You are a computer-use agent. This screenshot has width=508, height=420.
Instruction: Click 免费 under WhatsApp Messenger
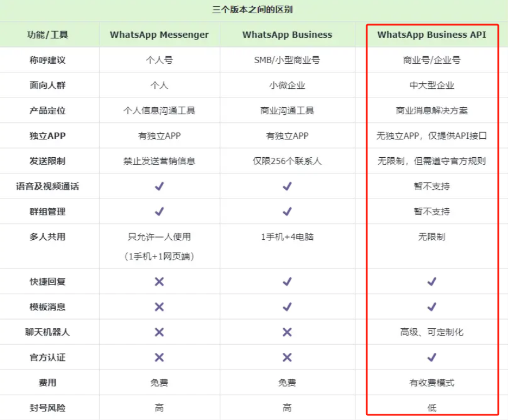(159, 383)
